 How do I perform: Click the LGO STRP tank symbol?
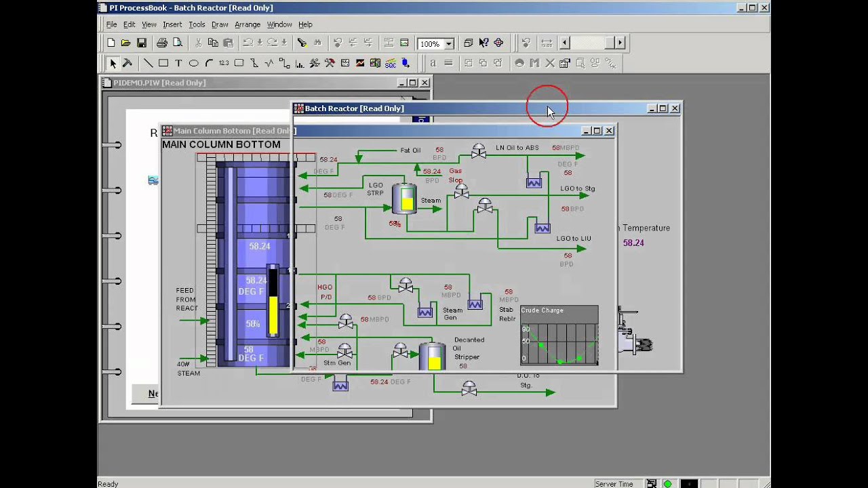[405, 199]
